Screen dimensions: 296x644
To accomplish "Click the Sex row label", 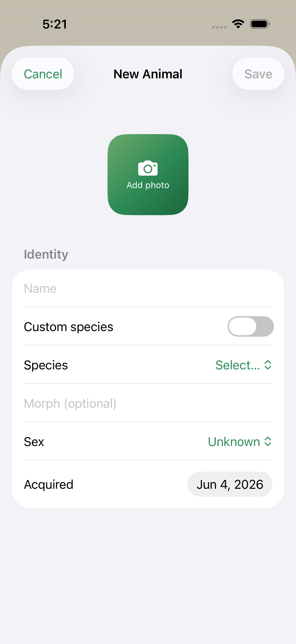I will pos(34,442).
